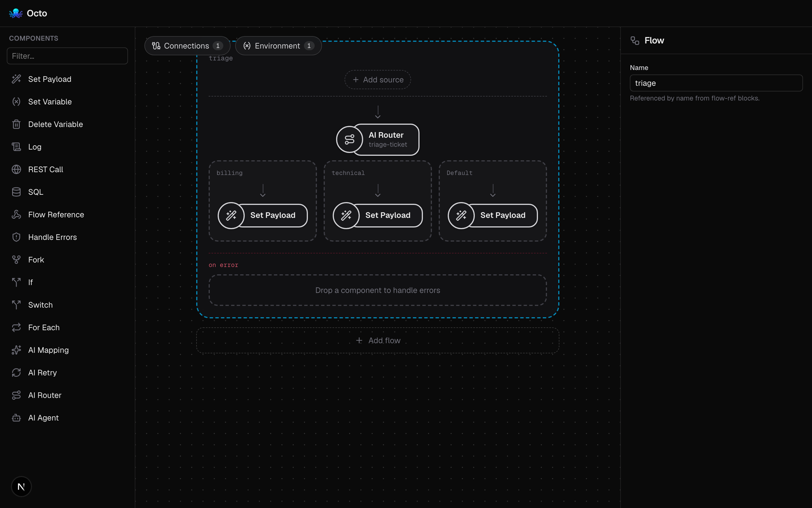
Task: Click the triage flow title on canvas
Action: (x=221, y=58)
